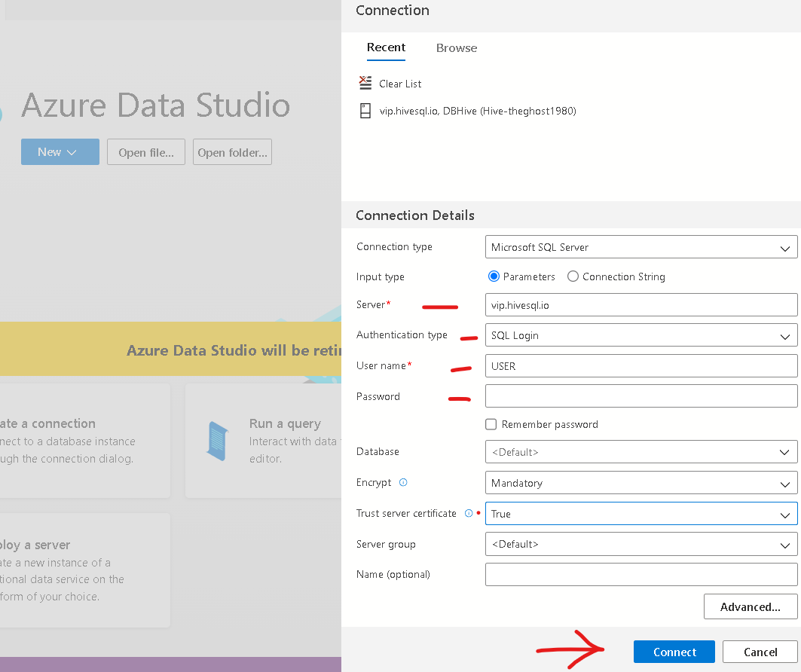Select the server icon beside vip.hivesql.io entry
Viewport: 801px width, 672px height.
click(365, 111)
